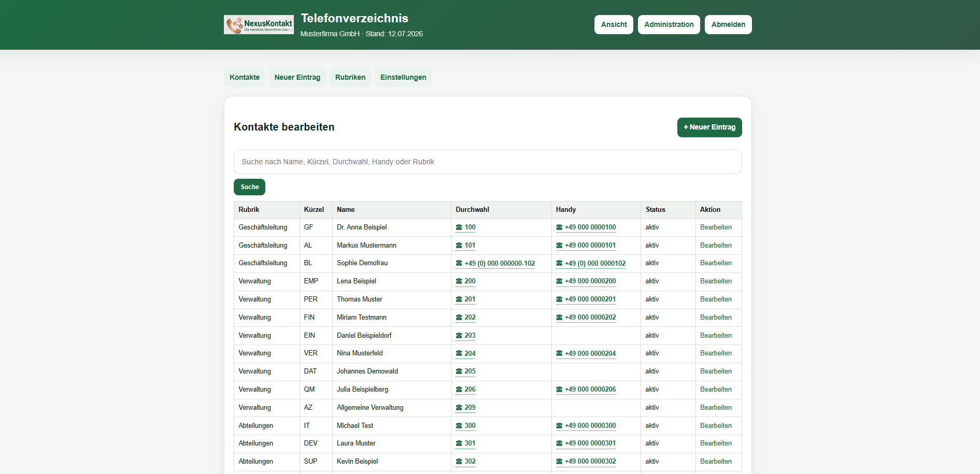
Task: Click the green + Neuer Eintrag button
Action: [x=709, y=127]
